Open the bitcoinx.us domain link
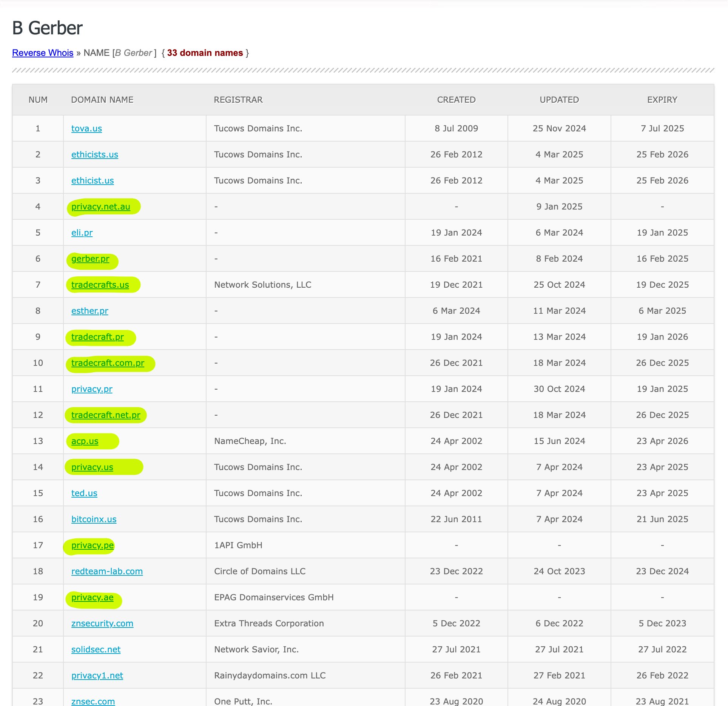The width and height of the screenshot is (728, 706). click(94, 519)
